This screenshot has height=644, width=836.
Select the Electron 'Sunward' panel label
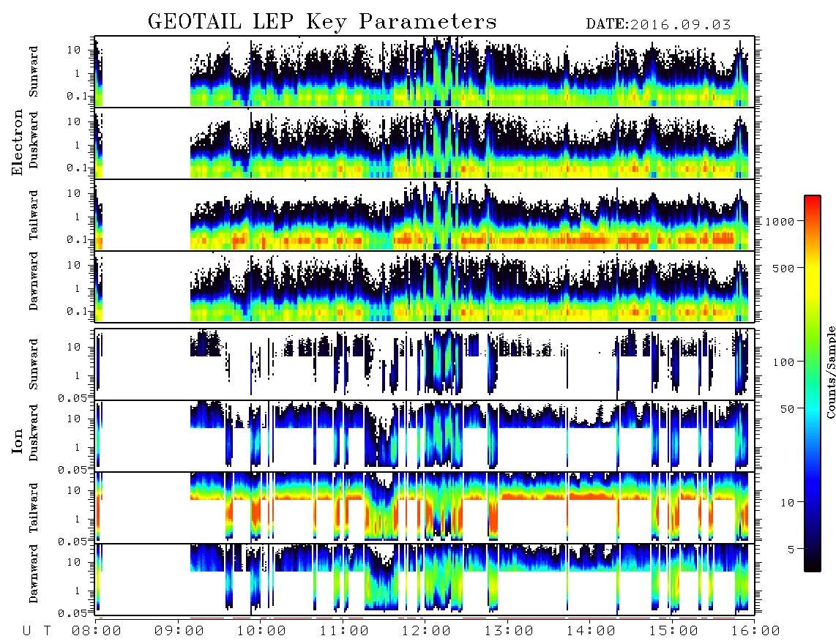point(34,72)
